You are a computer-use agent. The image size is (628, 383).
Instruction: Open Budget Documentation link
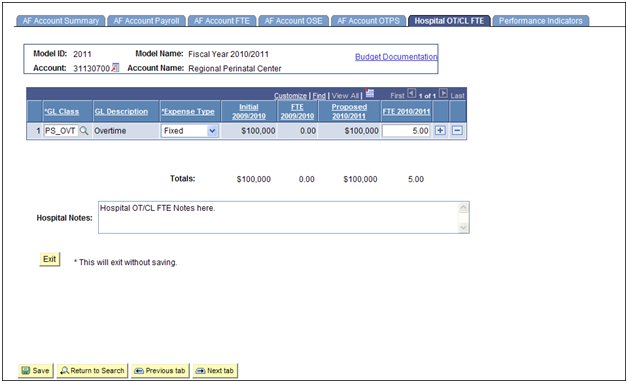tap(396, 57)
